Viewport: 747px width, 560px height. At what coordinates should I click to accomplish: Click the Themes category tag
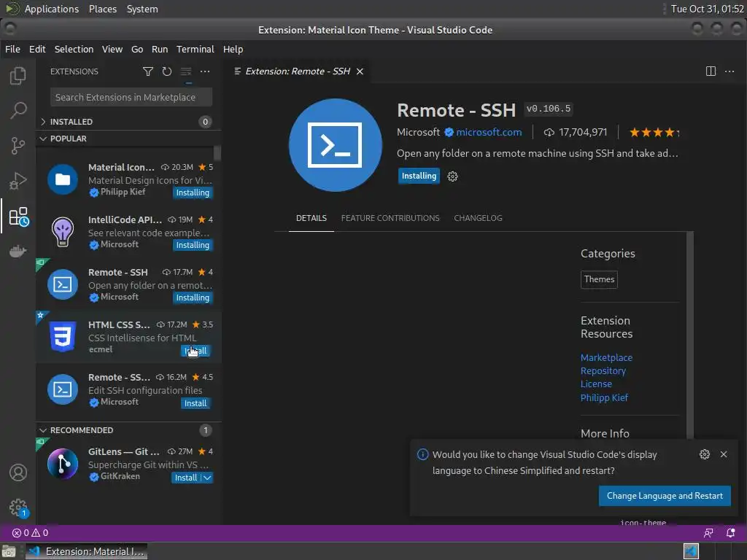click(599, 279)
